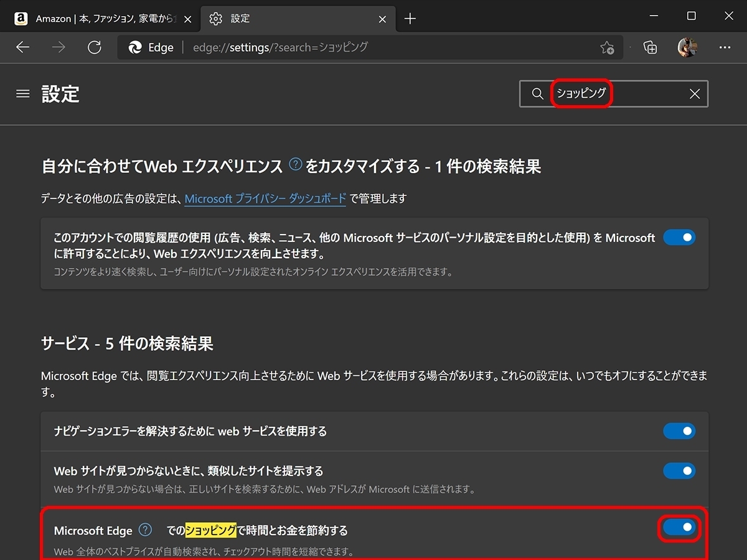Open the 設定 hamburger menu
Viewport: 747px width, 560px height.
pos(23,94)
